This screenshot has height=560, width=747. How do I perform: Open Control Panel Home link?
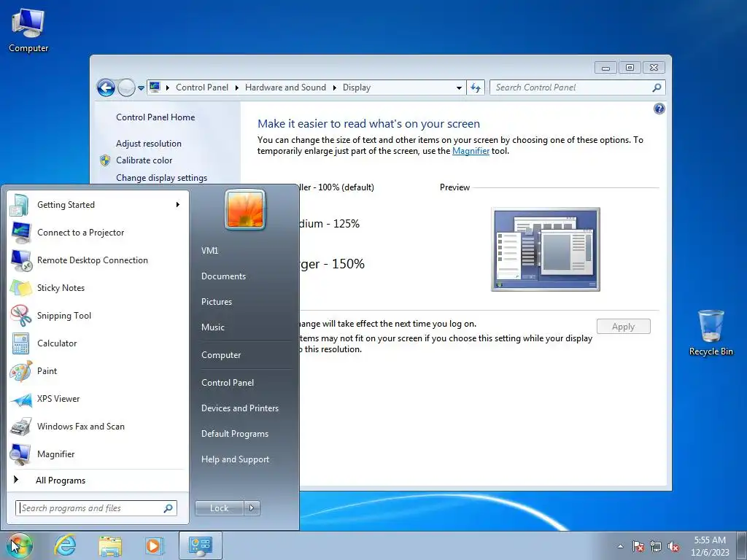155,117
